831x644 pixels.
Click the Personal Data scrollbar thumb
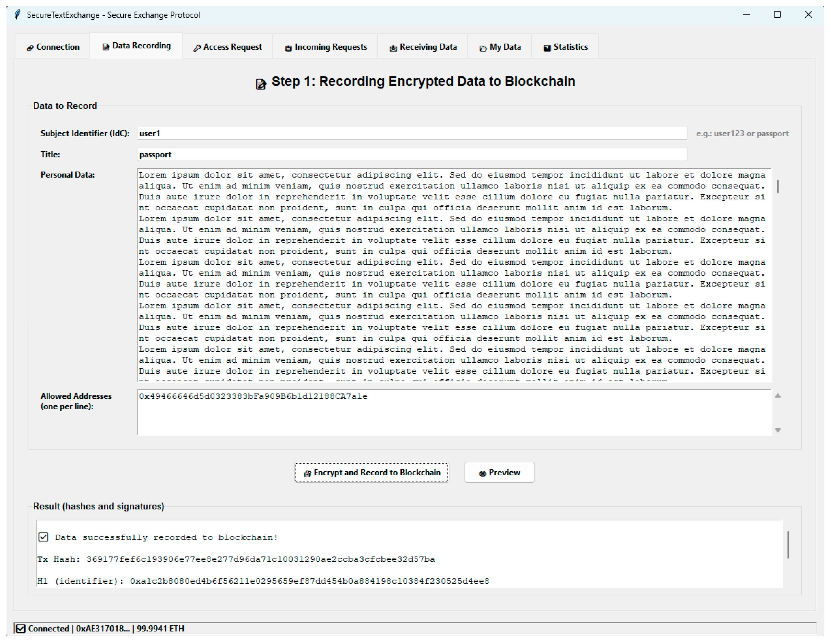click(778, 187)
